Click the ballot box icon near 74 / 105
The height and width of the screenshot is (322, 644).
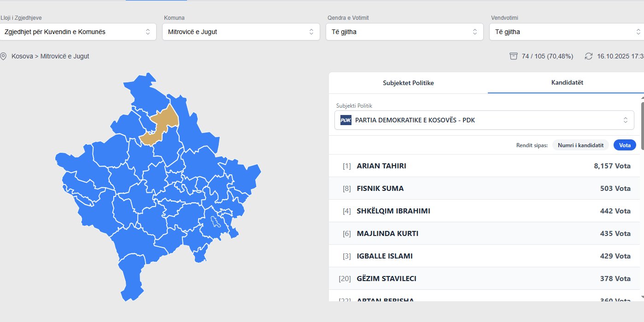click(x=513, y=56)
